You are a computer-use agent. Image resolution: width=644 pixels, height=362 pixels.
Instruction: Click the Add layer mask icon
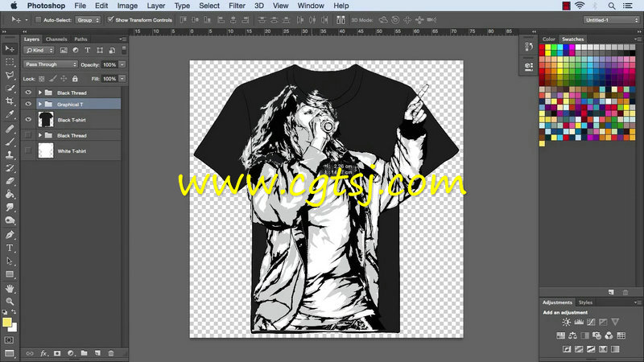click(x=57, y=353)
